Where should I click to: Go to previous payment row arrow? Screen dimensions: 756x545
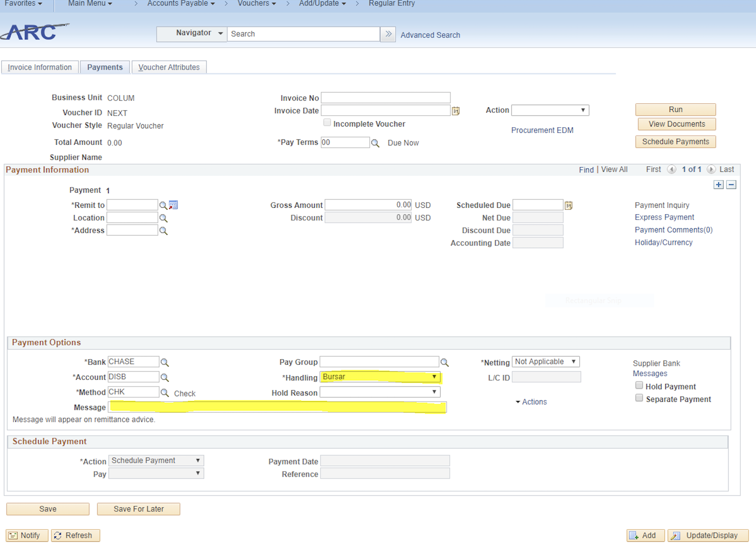point(671,169)
